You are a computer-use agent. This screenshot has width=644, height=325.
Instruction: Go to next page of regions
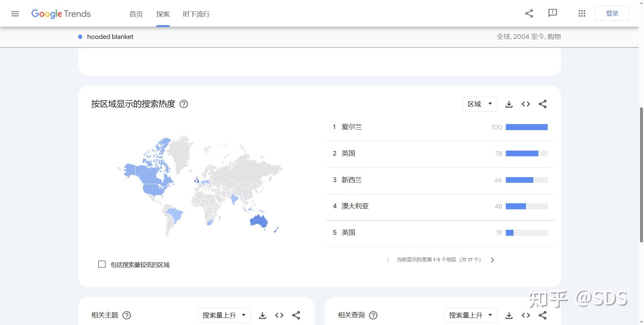click(x=492, y=260)
